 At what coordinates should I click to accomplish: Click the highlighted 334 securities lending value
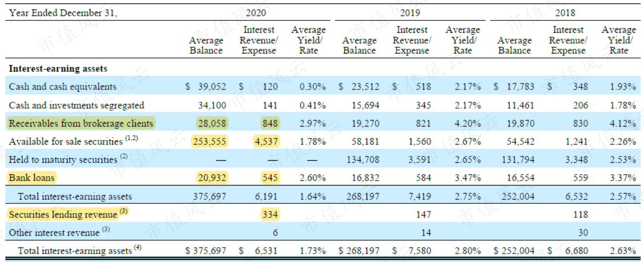click(x=270, y=214)
